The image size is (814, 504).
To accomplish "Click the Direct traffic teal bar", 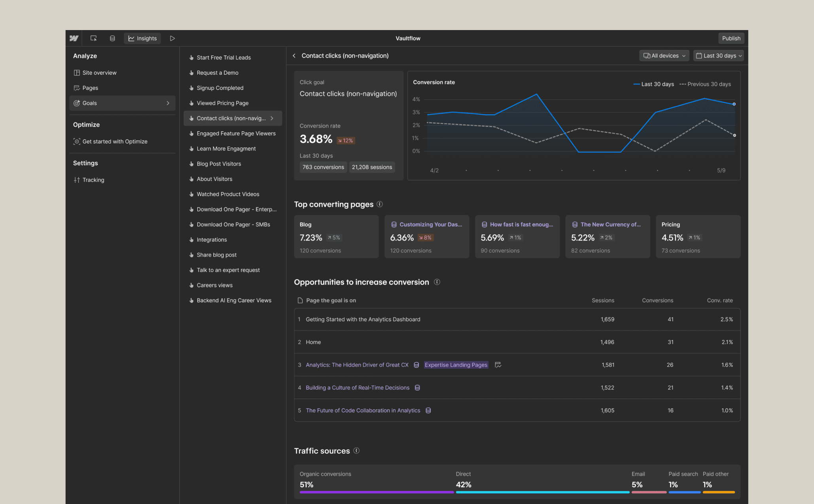I will click(542, 492).
